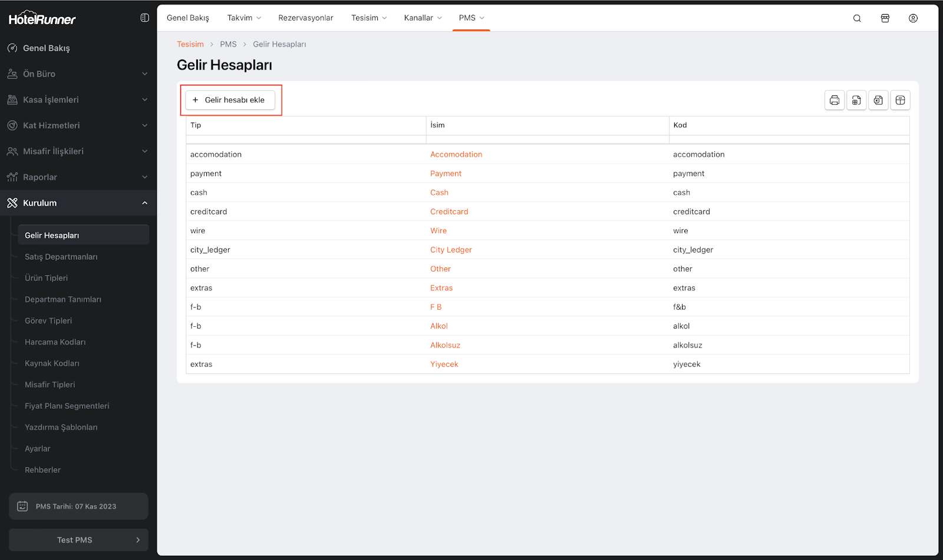Click the search magnifier icon
Screen dimensions: 943x560
[857, 18]
